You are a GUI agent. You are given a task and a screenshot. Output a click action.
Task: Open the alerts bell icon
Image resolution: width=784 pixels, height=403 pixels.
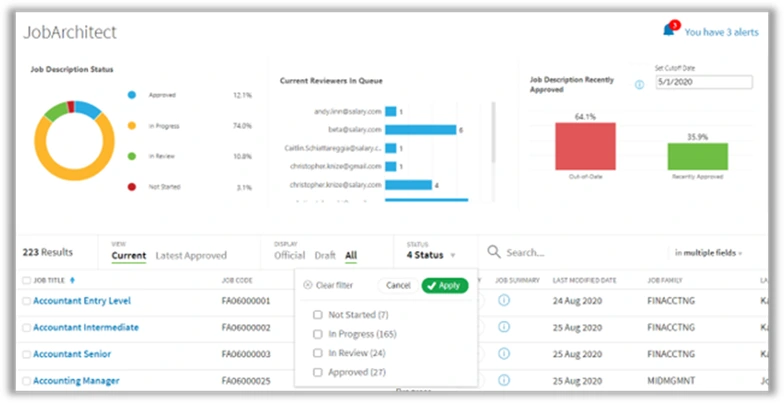pos(668,30)
